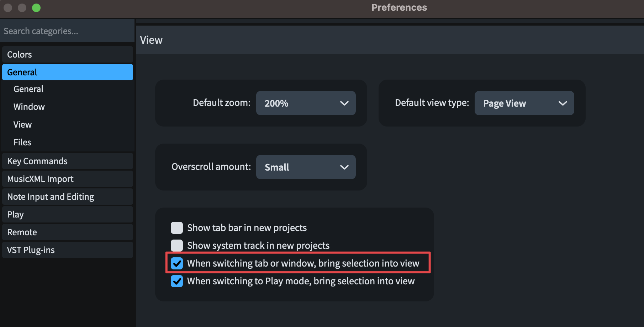Click the Search categories field

67,31
